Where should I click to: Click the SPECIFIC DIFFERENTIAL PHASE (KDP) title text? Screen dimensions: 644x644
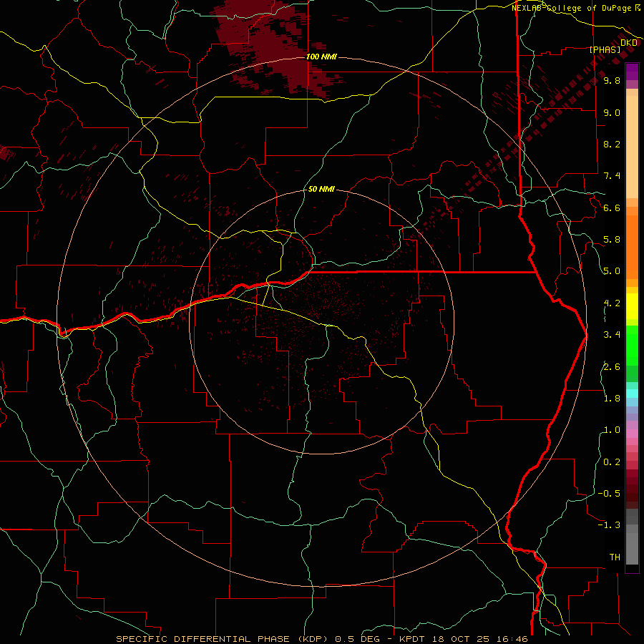(224, 639)
